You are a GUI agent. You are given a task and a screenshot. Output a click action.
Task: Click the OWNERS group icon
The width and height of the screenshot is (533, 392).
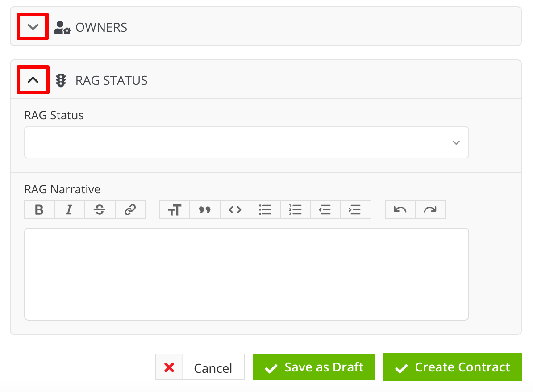click(62, 27)
